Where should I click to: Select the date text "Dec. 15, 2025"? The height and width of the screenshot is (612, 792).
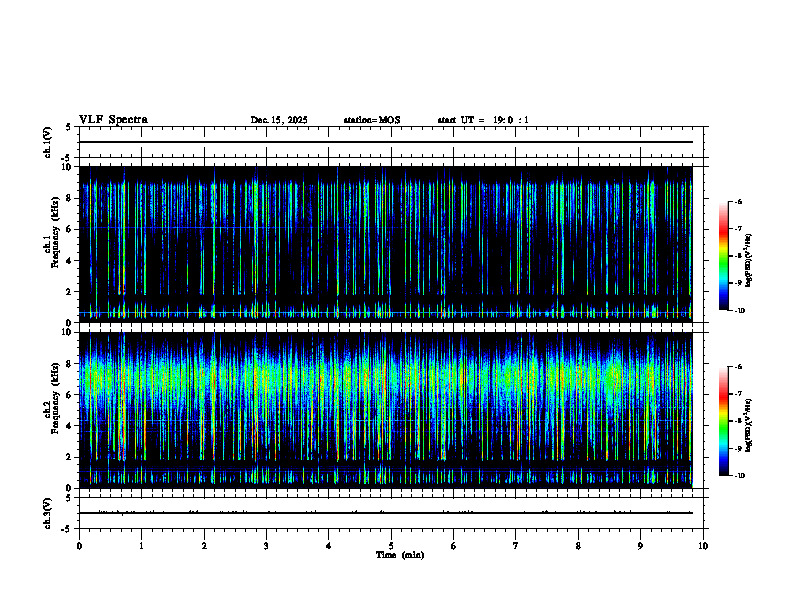[x=279, y=120]
